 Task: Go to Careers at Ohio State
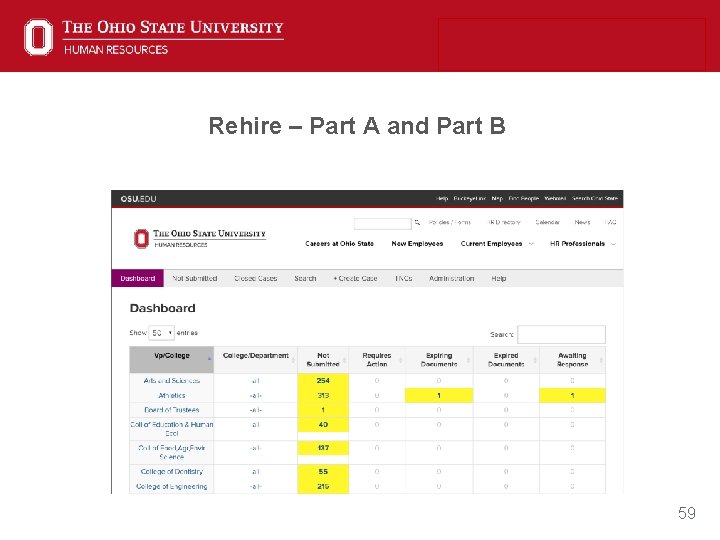tap(339, 244)
